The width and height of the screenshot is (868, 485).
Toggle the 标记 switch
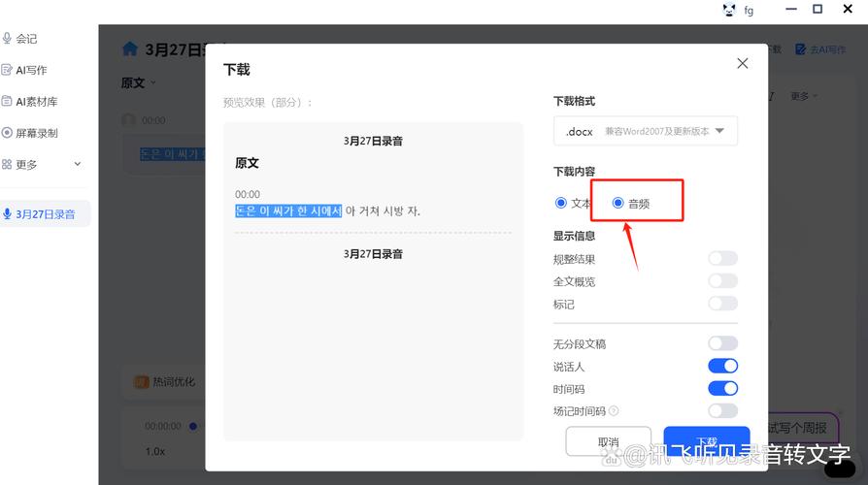click(722, 303)
